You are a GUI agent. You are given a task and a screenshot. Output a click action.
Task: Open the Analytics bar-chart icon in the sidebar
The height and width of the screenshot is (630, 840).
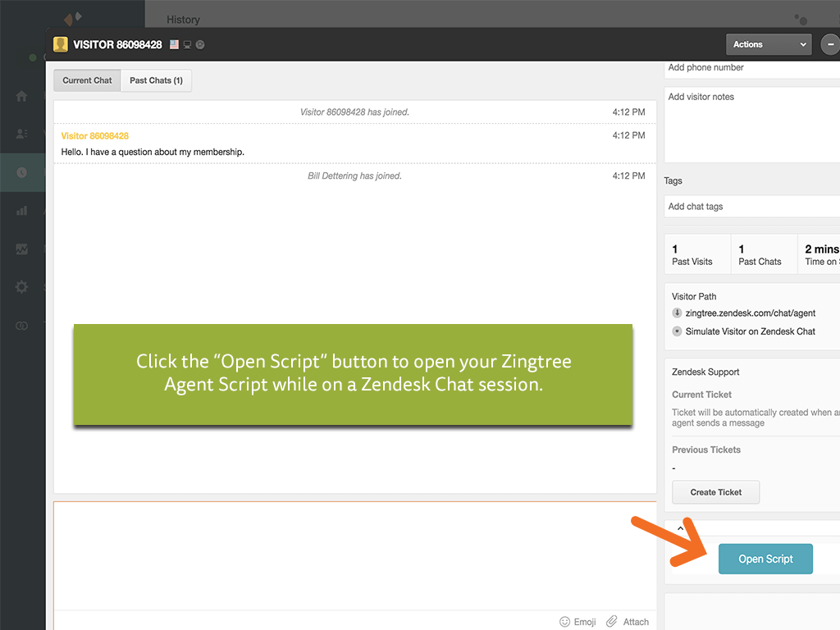tap(22, 210)
